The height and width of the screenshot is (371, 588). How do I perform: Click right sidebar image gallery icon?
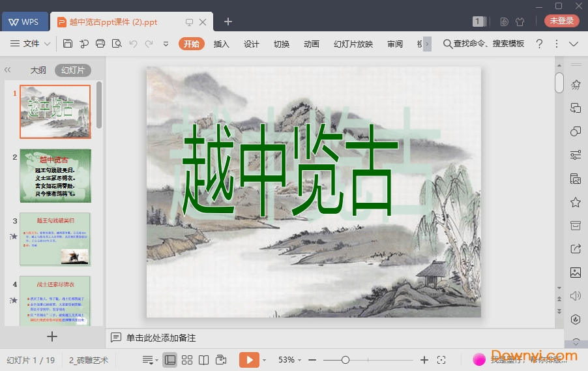click(x=576, y=179)
